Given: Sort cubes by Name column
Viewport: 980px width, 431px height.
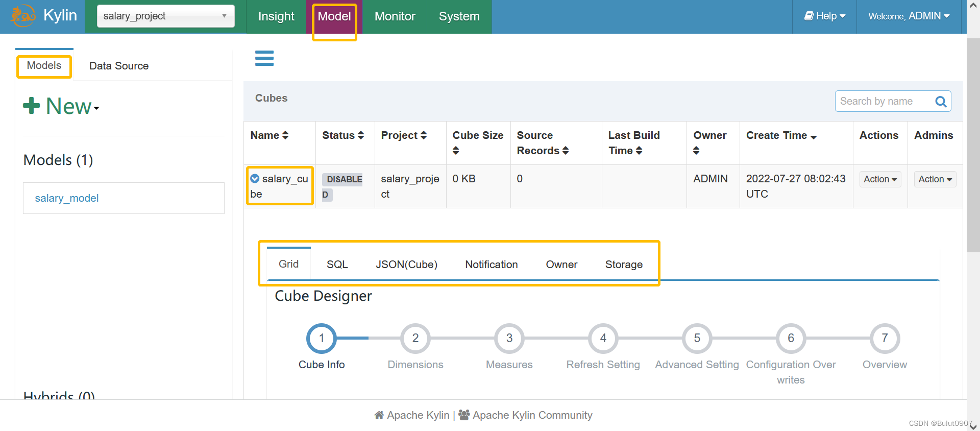Looking at the screenshot, I should point(269,135).
